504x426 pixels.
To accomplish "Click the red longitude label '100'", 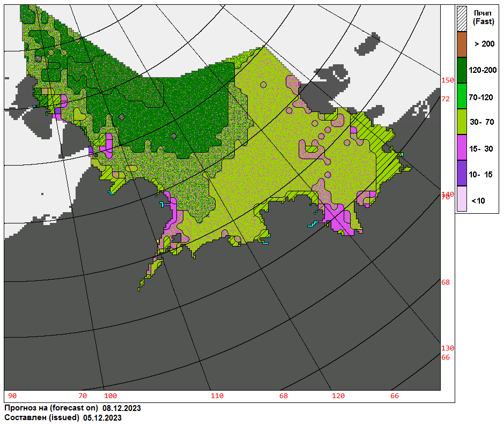I will coord(110,396).
